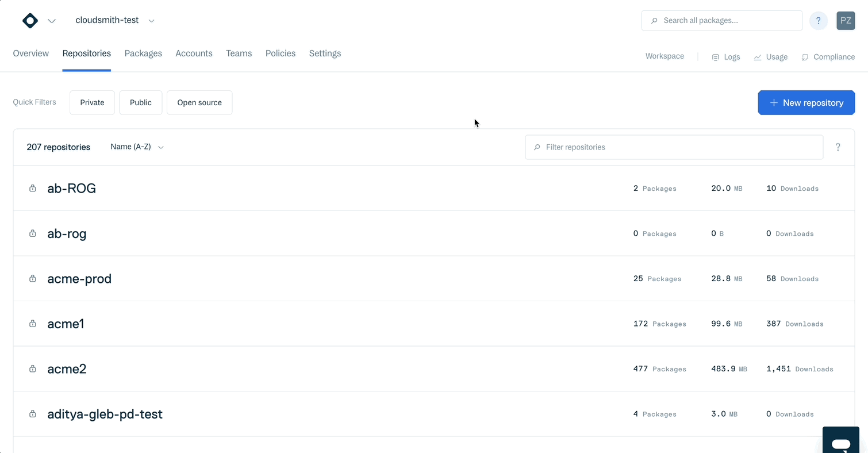Click the New repository button
868x453 pixels.
click(806, 102)
